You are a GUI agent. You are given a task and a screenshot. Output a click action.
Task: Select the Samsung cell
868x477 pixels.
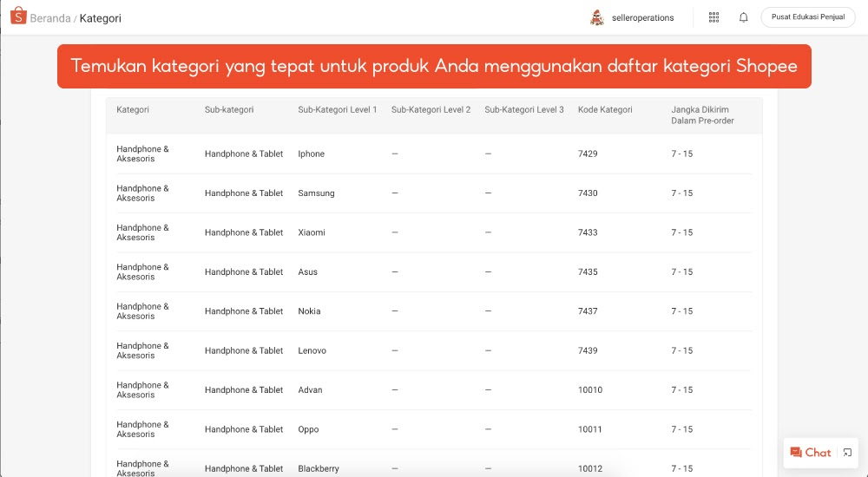point(316,193)
